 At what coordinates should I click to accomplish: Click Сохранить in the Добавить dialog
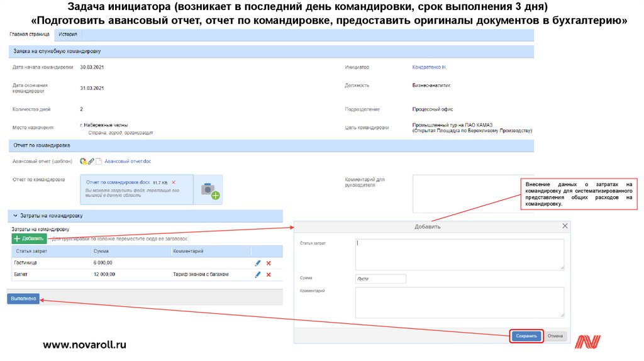point(526,336)
